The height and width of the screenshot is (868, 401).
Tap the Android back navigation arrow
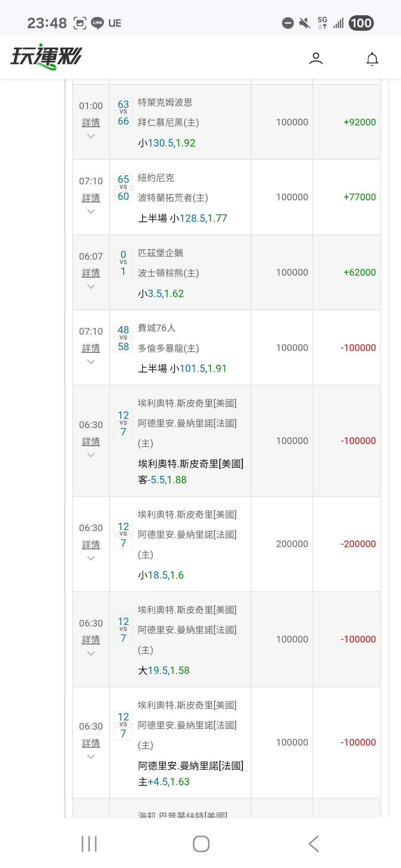(314, 844)
